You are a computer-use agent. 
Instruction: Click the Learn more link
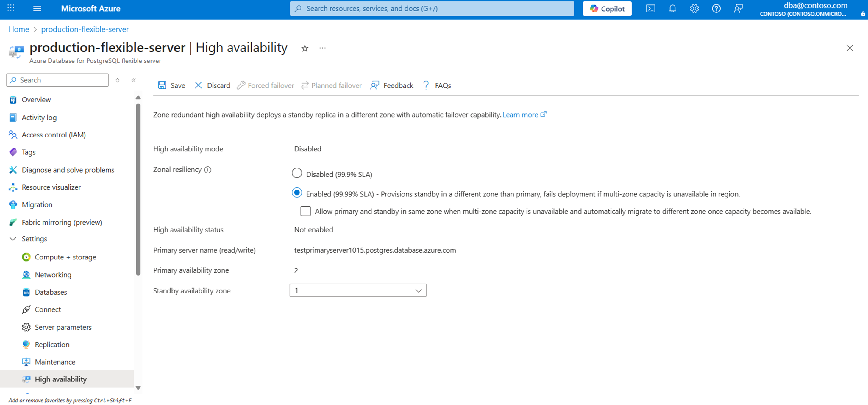pos(520,115)
